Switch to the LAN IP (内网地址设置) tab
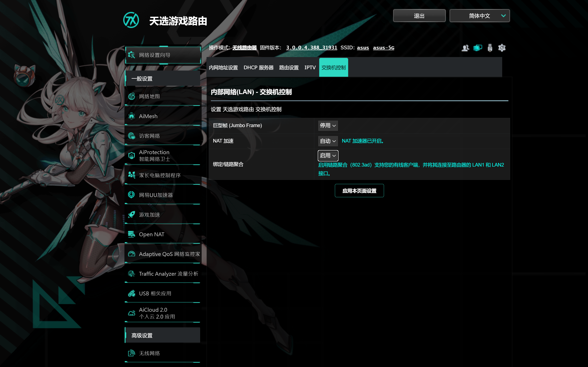This screenshot has height=367, width=588. coord(223,68)
